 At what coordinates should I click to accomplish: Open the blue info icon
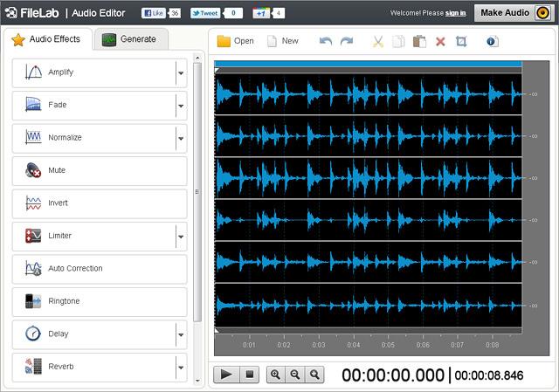pos(492,41)
